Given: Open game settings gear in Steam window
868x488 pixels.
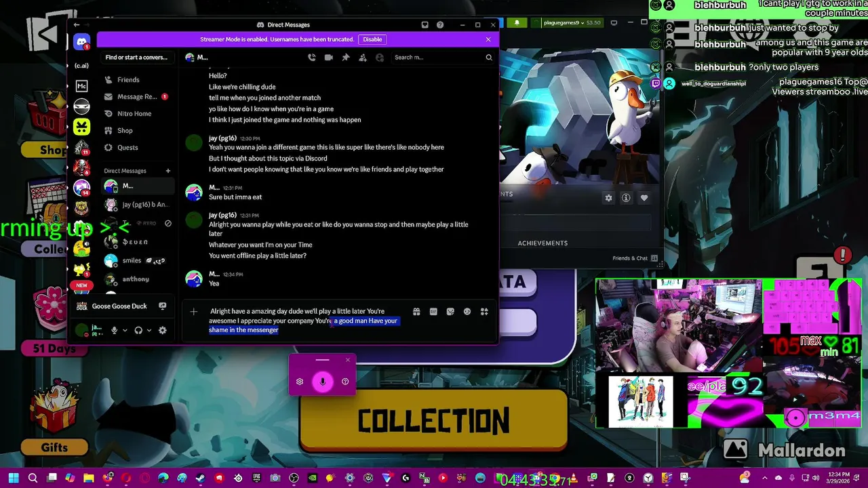Looking at the screenshot, I should [608, 198].
